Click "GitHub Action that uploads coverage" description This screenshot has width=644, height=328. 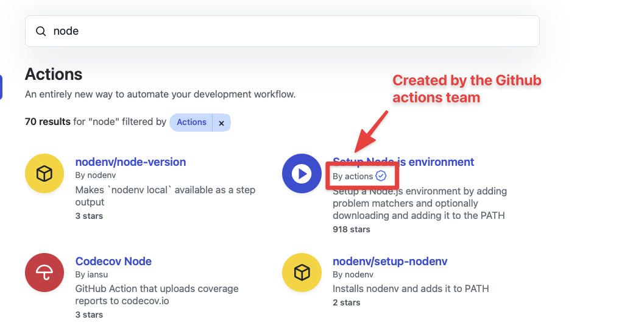[x=157, y=294]
